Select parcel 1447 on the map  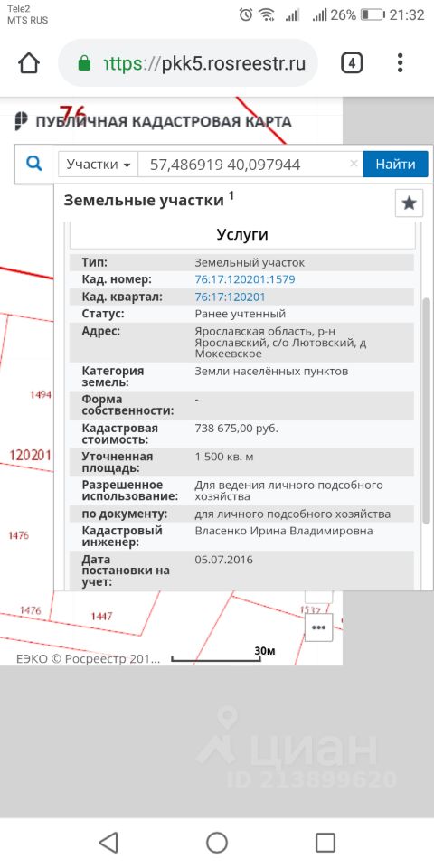[101, 616]
